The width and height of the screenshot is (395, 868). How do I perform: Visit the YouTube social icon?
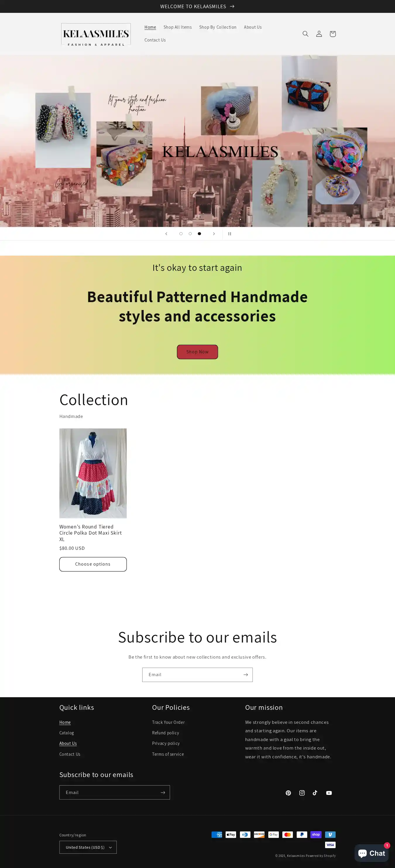[x=329, y=793]
